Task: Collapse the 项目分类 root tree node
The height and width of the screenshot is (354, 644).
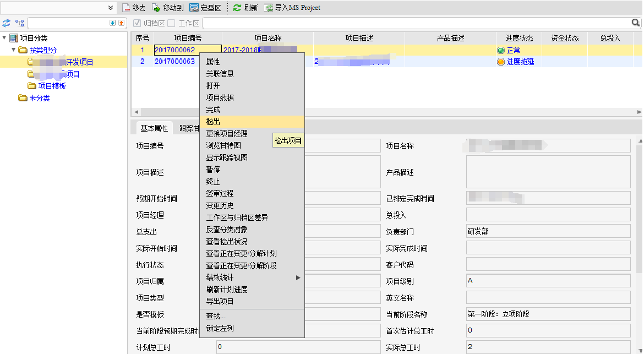Action: tap(5, 38)
